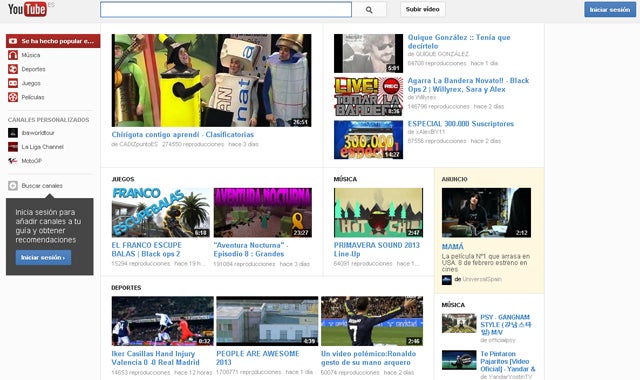Open the MotoGP channel link
The width and height of the screenshot is (640, 380).
31,161
